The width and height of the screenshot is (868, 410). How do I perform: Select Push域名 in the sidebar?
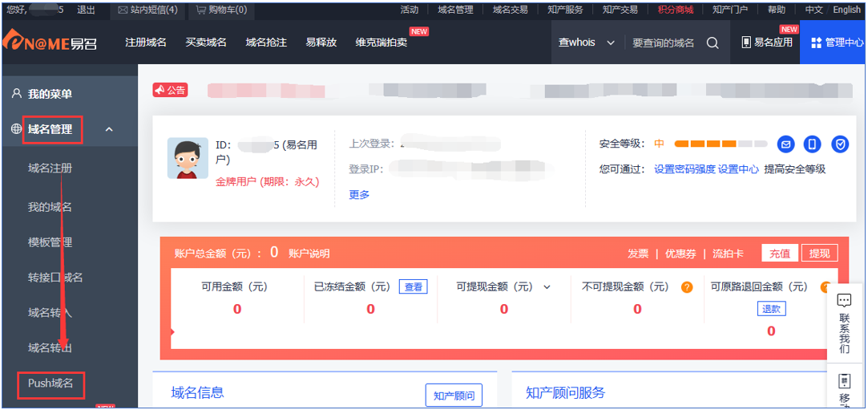(50, 384)
